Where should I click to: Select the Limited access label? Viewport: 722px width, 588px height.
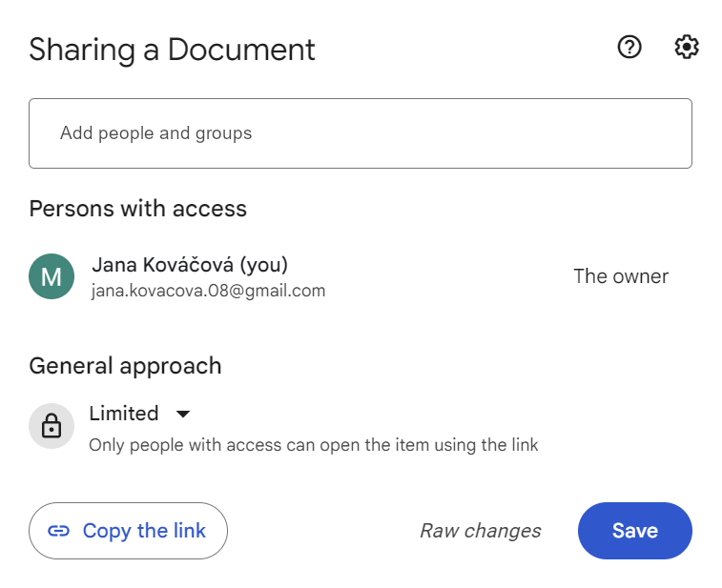pos(124,414)
